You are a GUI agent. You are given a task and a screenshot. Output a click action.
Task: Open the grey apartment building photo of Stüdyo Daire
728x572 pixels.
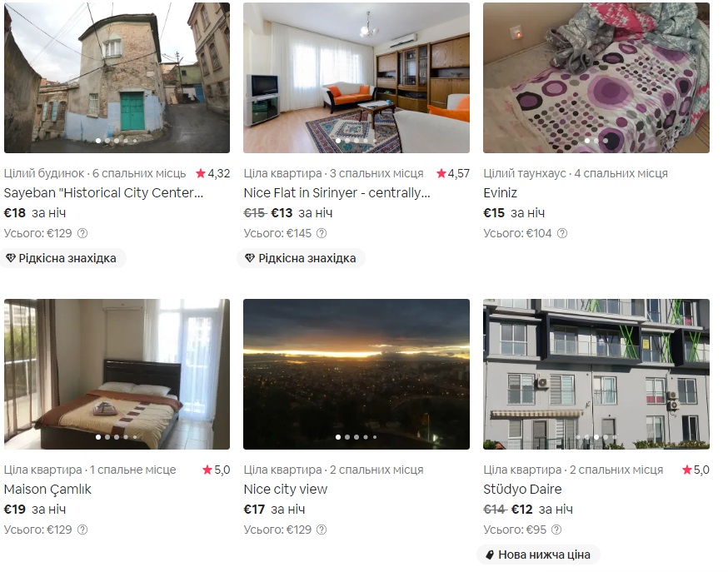596,374
